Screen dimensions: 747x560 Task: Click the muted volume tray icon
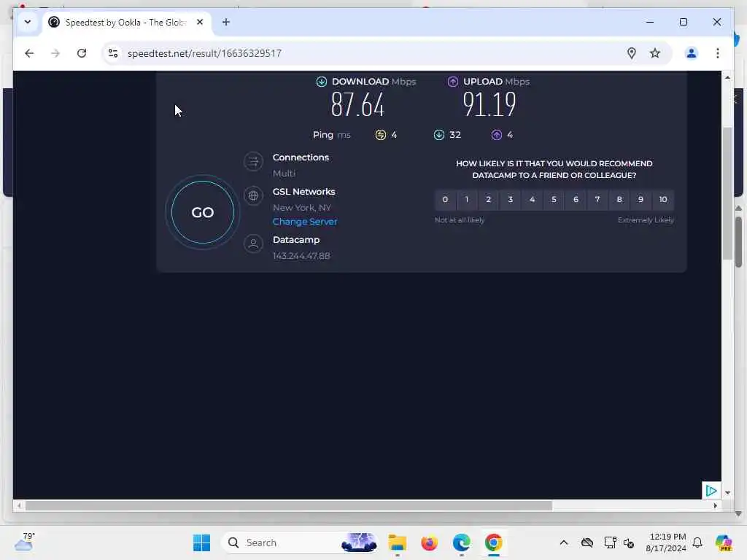(x=629, y=542)
